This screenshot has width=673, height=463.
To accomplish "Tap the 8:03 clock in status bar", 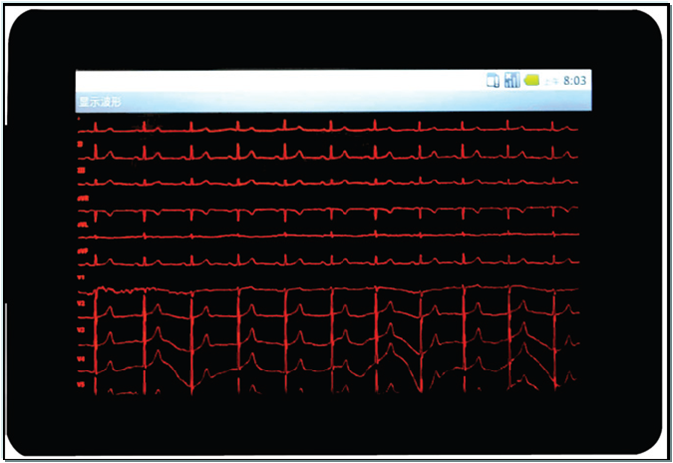I will (574, 81).
